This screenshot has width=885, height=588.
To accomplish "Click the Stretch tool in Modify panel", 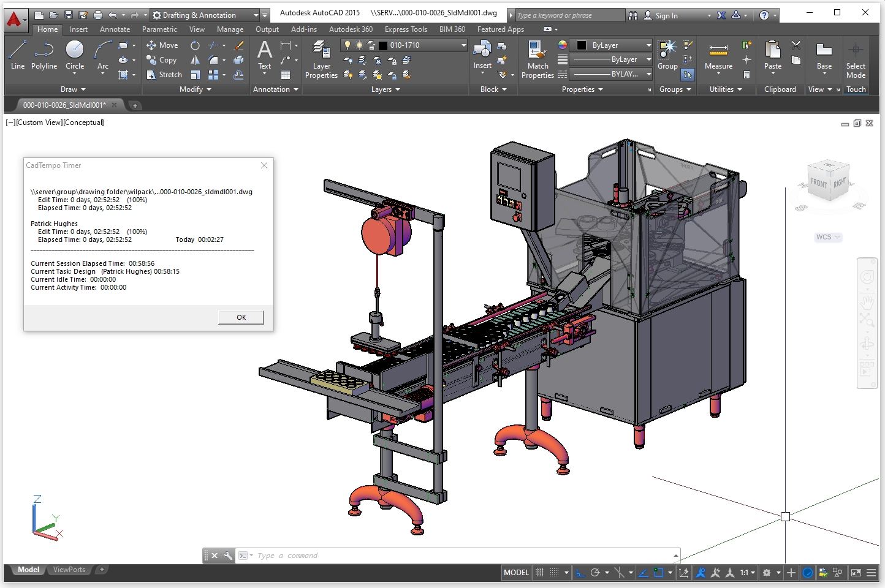I will 164,75.
